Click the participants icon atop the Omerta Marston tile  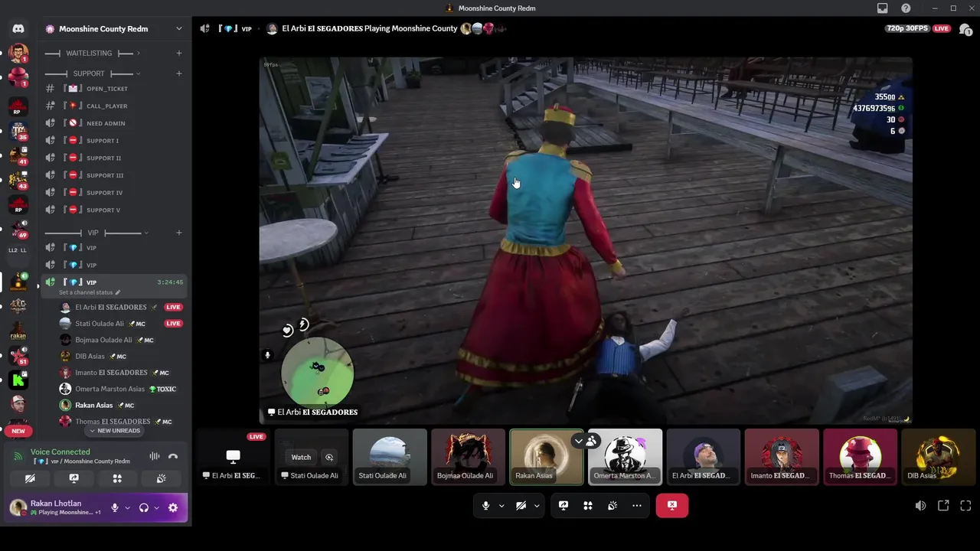(592, 441)
